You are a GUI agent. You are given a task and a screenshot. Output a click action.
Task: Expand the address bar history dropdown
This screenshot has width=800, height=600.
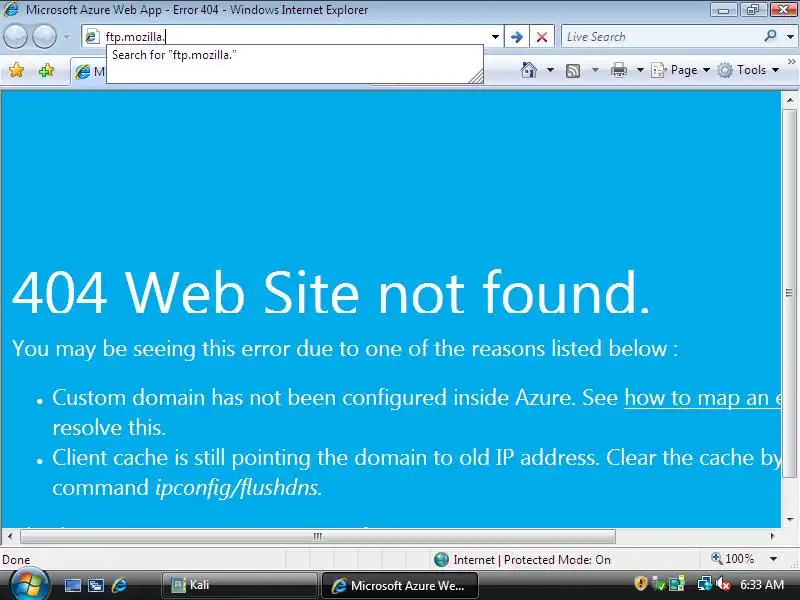coord(495,37)
